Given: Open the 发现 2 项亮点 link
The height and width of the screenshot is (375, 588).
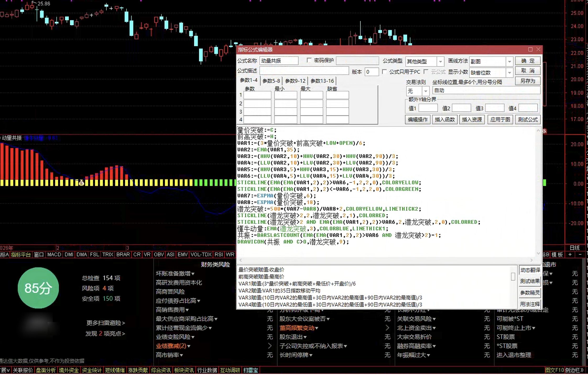Looking at the screenshot, I should [x=105, y=334].
